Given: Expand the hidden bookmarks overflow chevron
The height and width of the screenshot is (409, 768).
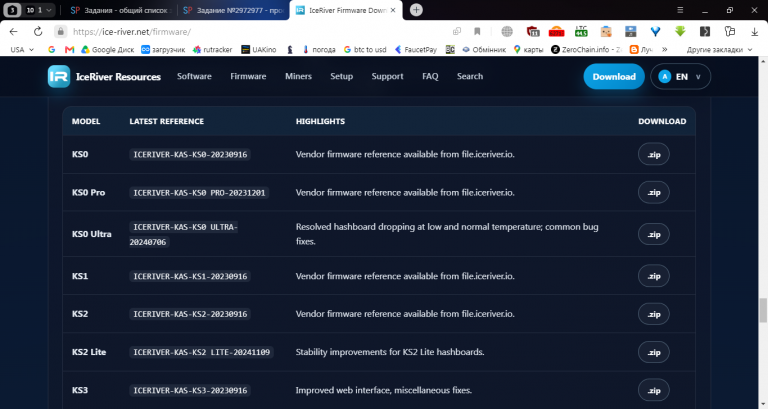Looking at the screenshot, I should tap(665, 49).
